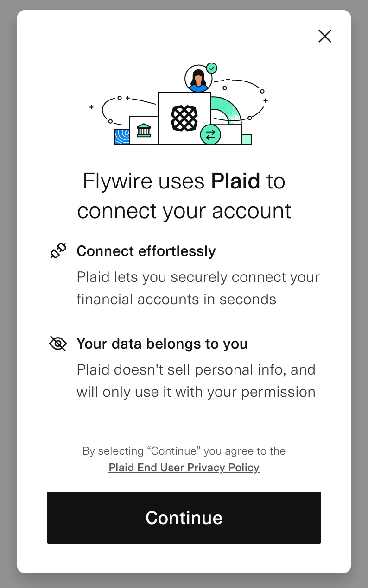Click the small light green square in the illustration
The height and width of the screenshot is (588, 368).
click(x=247, y=139)
